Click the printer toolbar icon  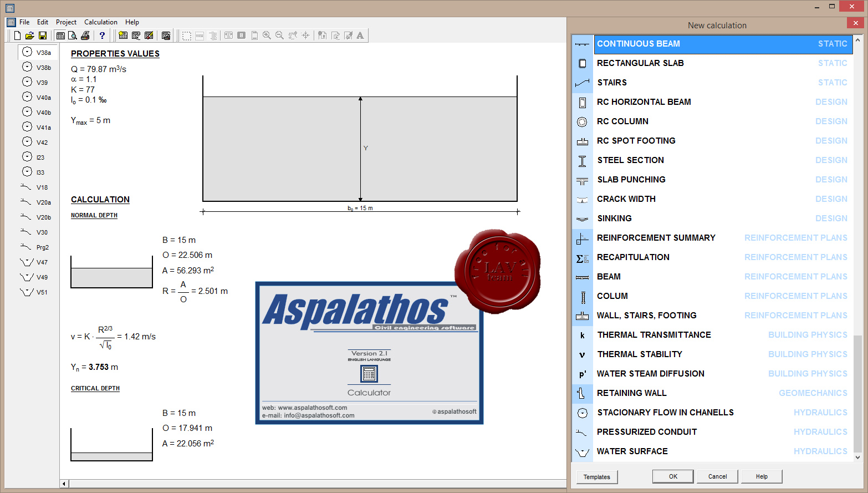(85, 35)
